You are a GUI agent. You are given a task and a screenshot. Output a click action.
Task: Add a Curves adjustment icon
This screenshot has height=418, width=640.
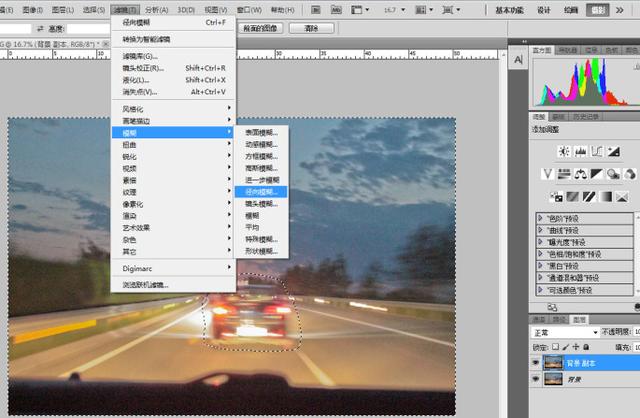(597, 151)
